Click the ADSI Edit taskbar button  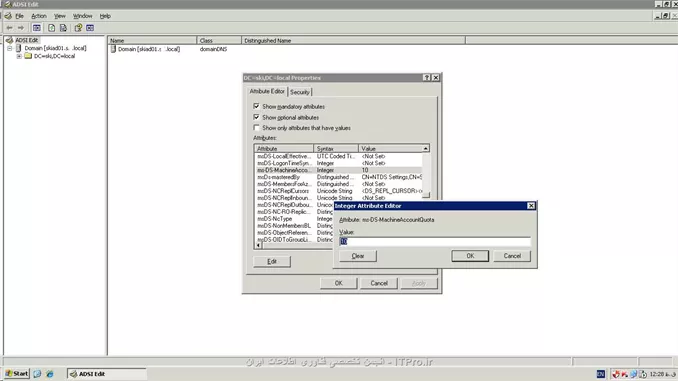coord(106,374)
